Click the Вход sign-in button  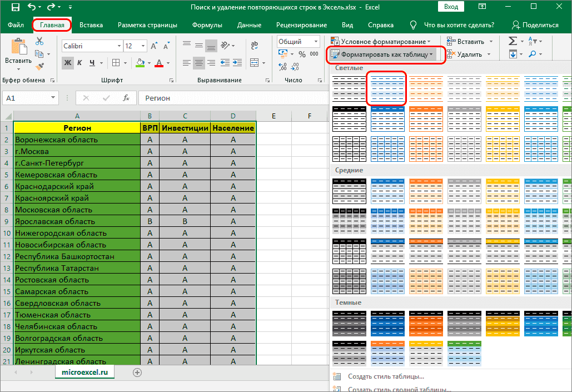pyautogui.click(x=451, y=7)
